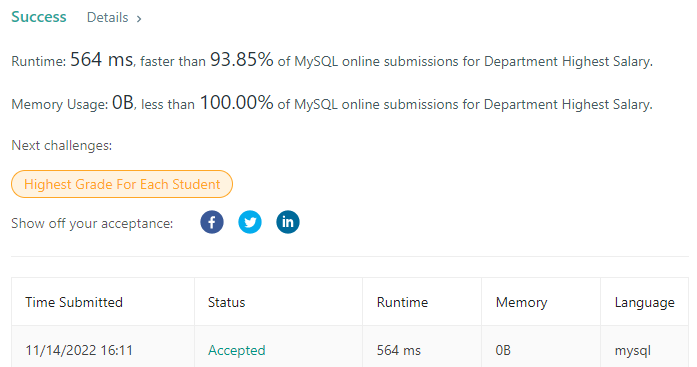Click the Success status heading
Viewport: 697px width, 367px height.
pos(39,17)
